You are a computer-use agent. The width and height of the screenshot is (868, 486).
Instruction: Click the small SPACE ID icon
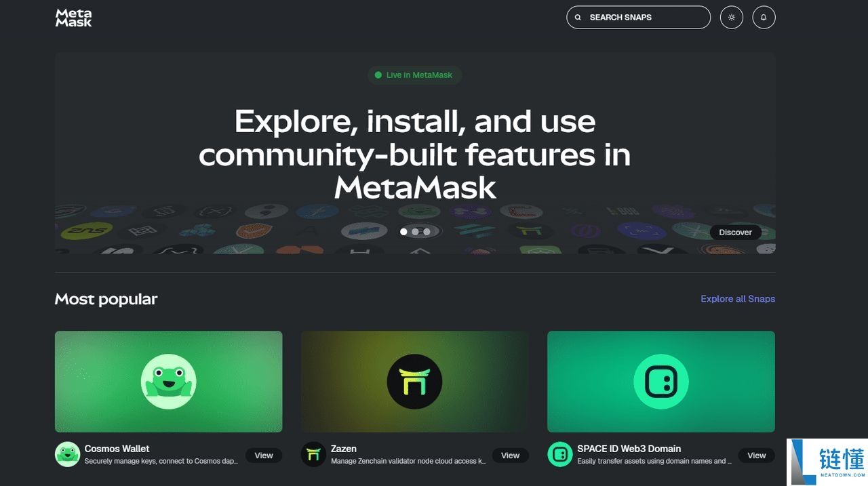click(x=560, y=454)
